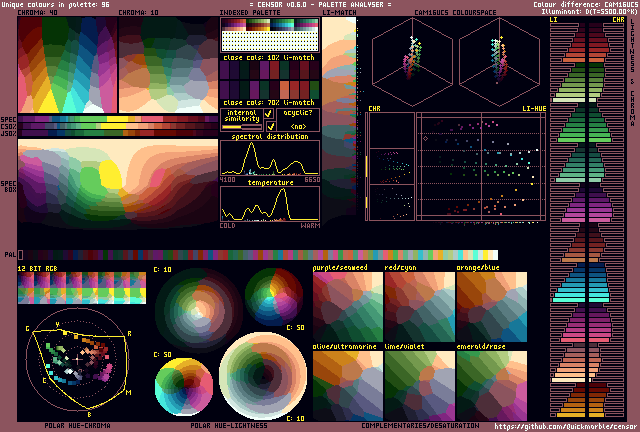
Task: Click the 'POLAR HUE-LIGHTNESS' caption
Action: click(x=229, y=425)
